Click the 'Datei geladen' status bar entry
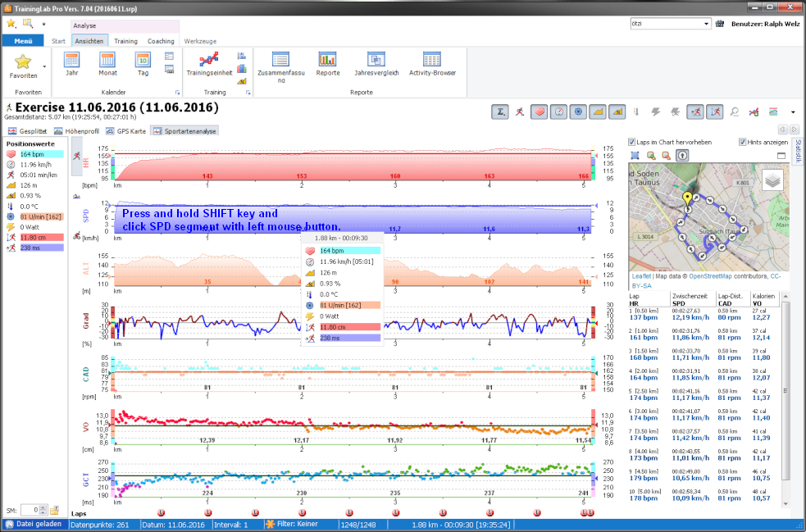Screen dimensions: 806x532 (x=34, y=525)
